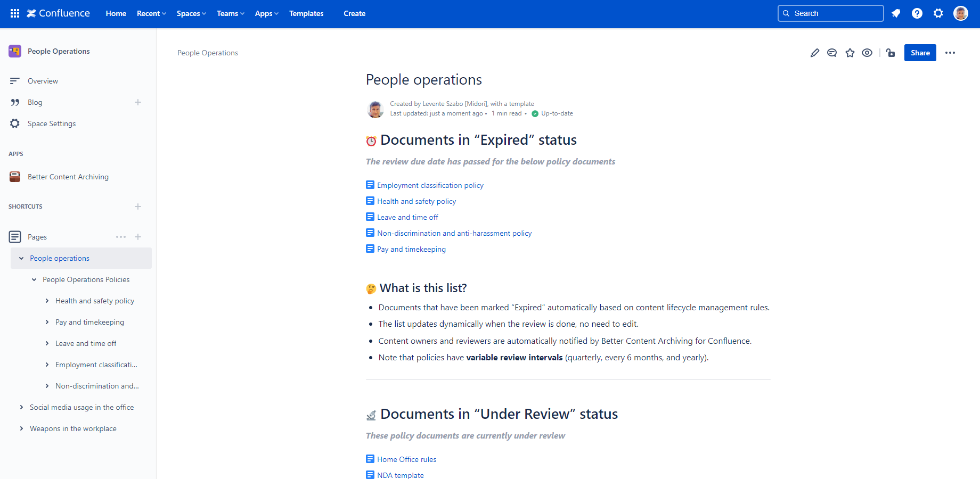The height and width of the screenshot is (479, 980).
Task: Click inside the Search field
Action: (830, 13)
